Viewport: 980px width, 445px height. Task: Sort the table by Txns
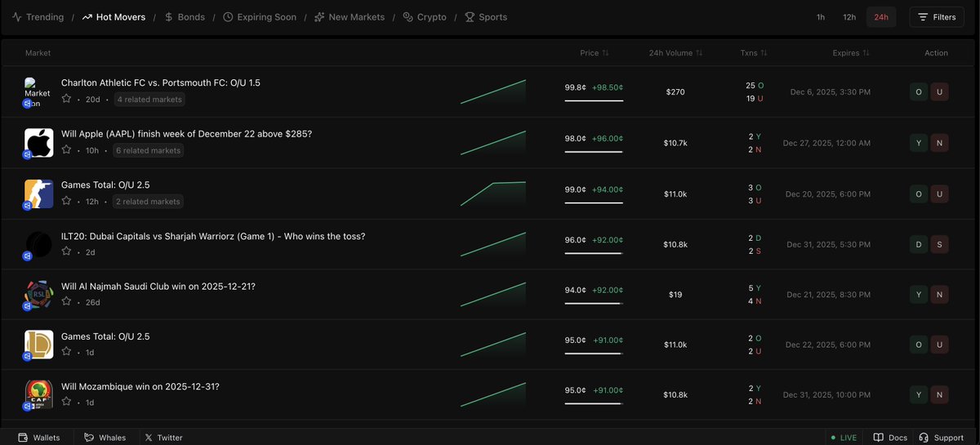click(754, 53)
